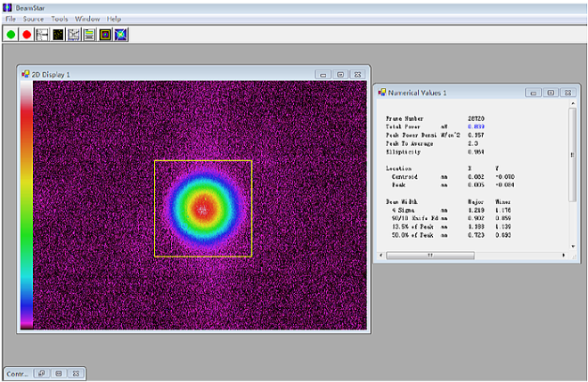Click the rainbow color scale bar
The image size is (588, 382).
[x=27, y=209]
